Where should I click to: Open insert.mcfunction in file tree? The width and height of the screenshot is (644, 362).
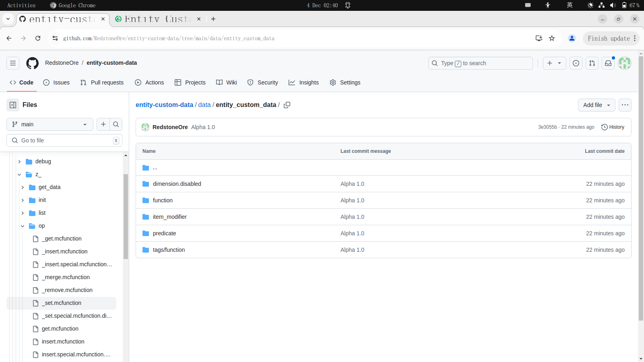pyautogui.click(x=63, y=342)
